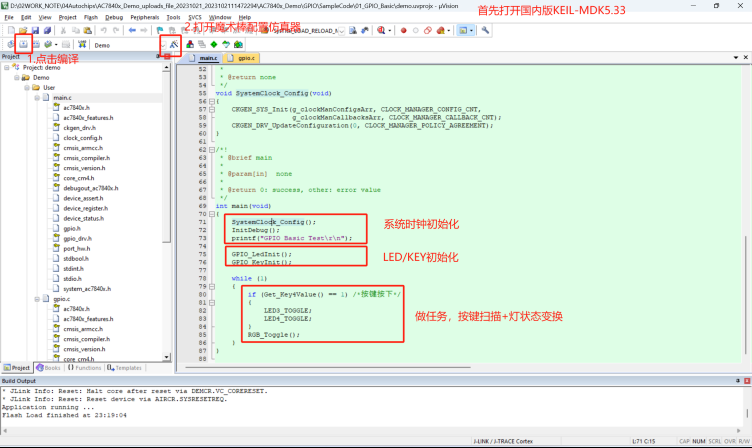Collapse the main.c dependencies in tree
The height and width of the screenshot is (448, 752).
click(37, 98)
